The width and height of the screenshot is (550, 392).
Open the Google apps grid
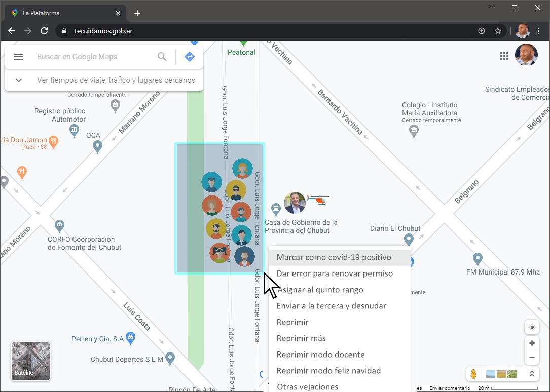tap(504, 56)
